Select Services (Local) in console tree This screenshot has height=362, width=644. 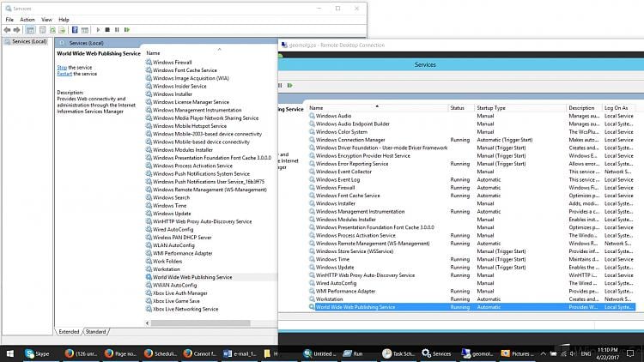[x=29, y=41]
